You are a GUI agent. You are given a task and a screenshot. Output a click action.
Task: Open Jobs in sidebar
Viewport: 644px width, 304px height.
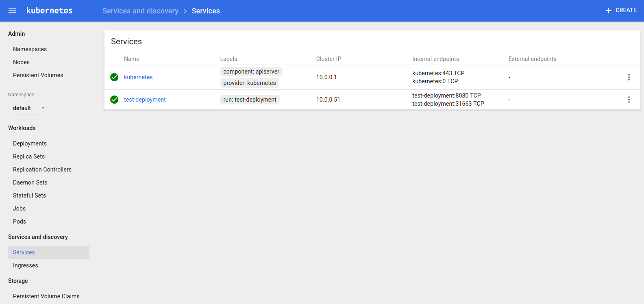[19, 208]
